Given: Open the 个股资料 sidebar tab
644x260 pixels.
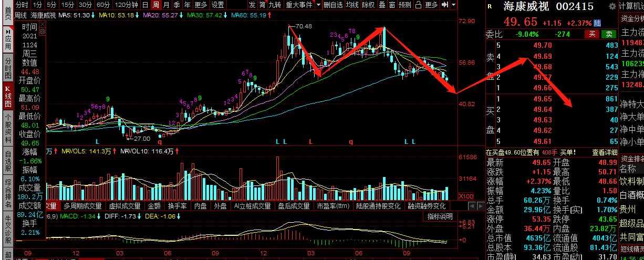Looking at the screenshot, I should click(x=7, y=129).
